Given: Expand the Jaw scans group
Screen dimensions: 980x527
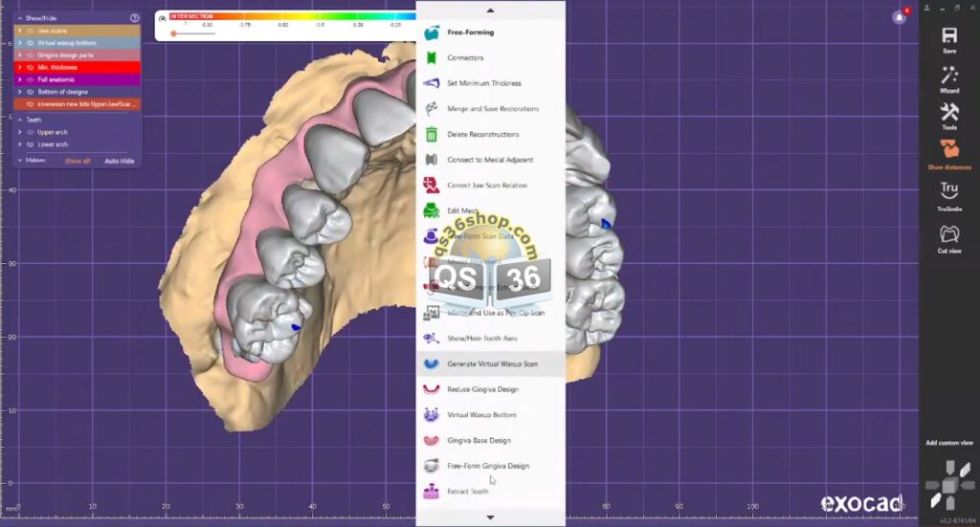Looking at the screenshot, I should click(20, 31).
